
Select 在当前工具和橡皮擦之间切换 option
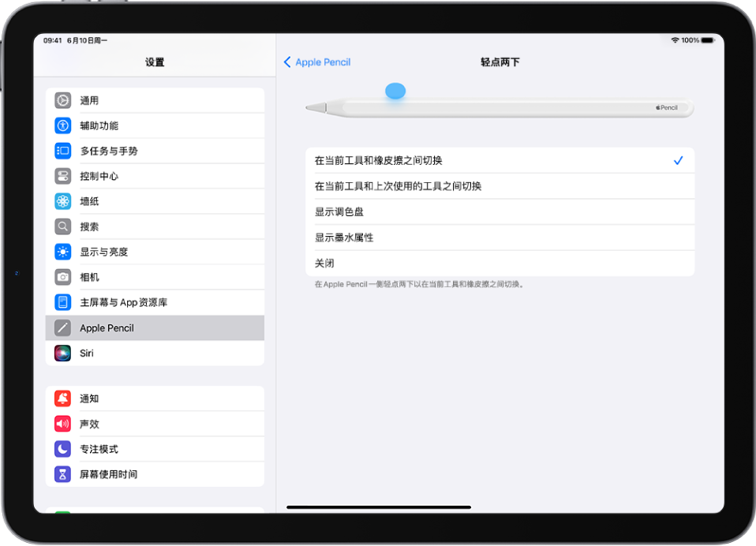click(x=500, y=160)
